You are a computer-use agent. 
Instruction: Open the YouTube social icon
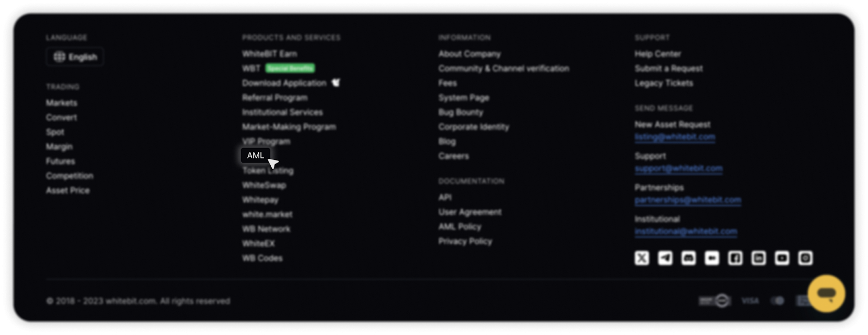[782, 258]
